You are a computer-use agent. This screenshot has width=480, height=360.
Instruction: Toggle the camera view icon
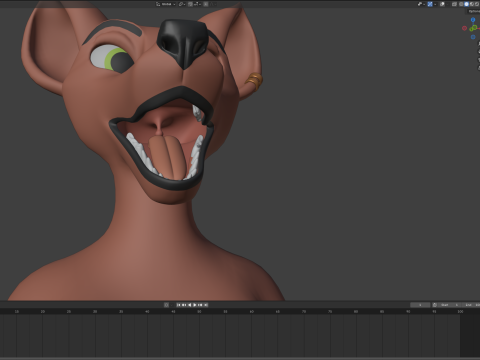click(x=479, y=60)
